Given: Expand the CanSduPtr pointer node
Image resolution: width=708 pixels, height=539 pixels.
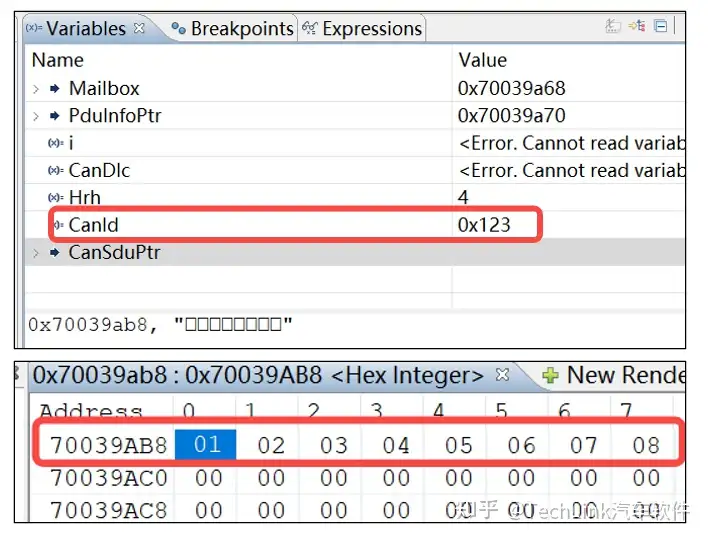Looking at the screenshot, I should coord(36,253).
